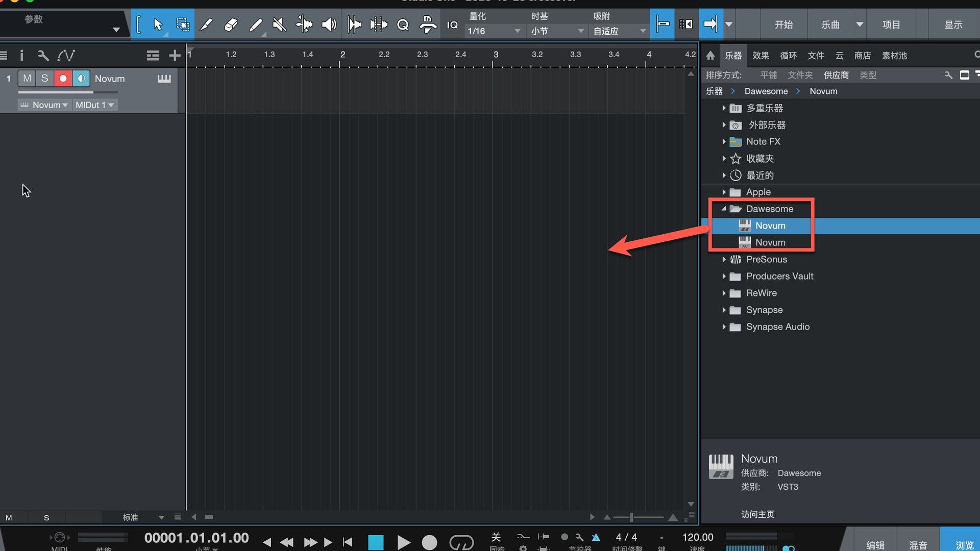Select the Mute tool icon

(x=279, y=24)
